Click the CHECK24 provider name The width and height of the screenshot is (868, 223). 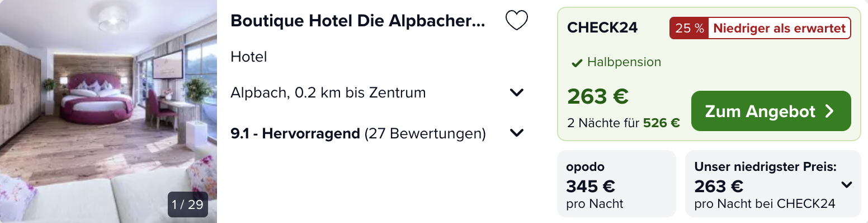pos(602,27)
